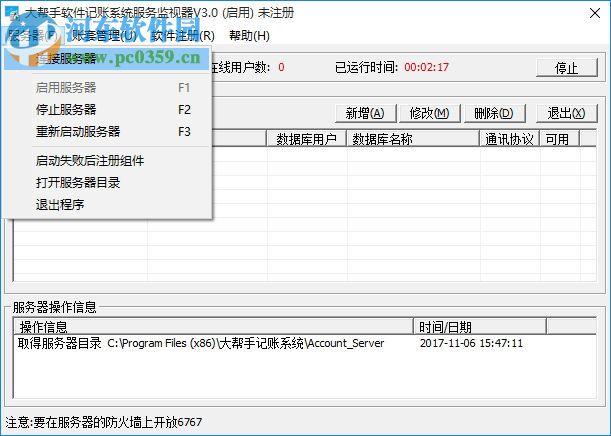Image resolution: width=611 pixels, height=436 pixels.
Task: Select 启动失败后注册组件 menu item
Action: click(x=108, y=161)
